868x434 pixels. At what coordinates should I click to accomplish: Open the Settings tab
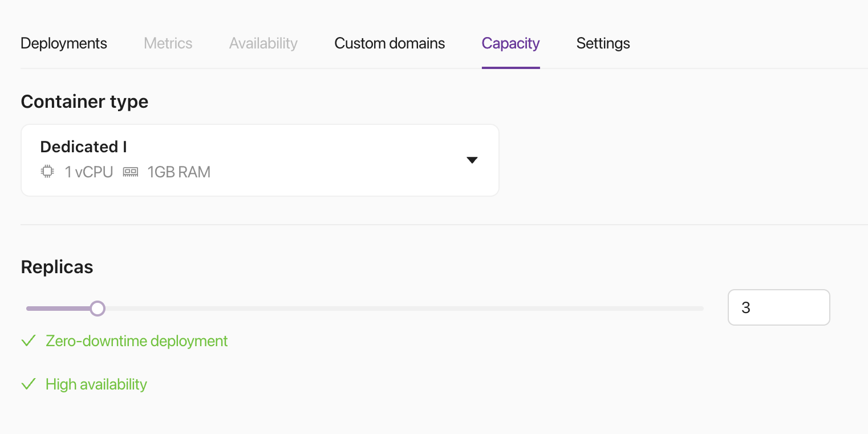(603, 43)
